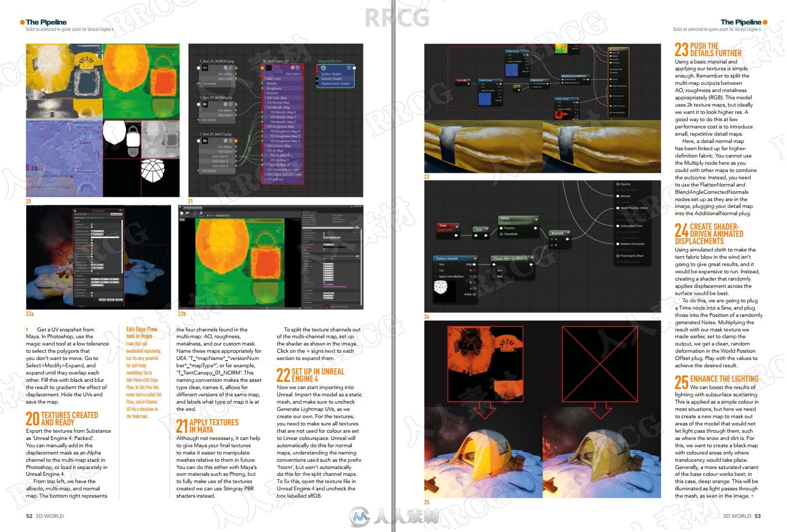Screen dimensions: 787x532
Task: Click the red subsurface texture preview thumbnail
Action: pos(561,115)
